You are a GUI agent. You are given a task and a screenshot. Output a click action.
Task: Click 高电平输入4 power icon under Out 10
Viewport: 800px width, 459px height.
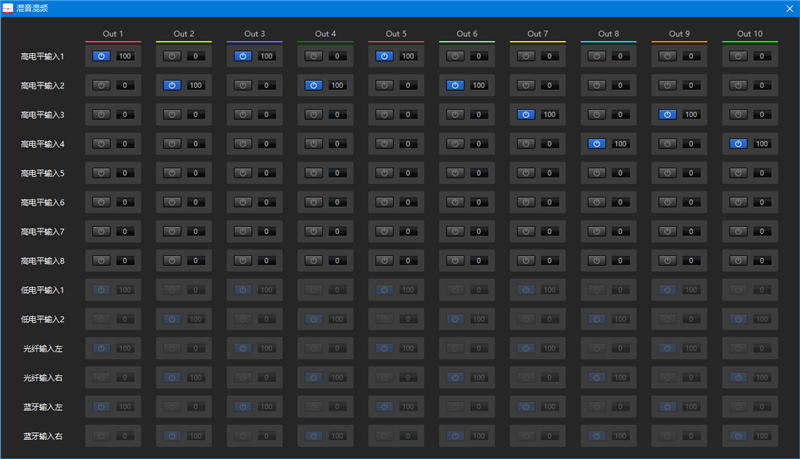(737, 144)
